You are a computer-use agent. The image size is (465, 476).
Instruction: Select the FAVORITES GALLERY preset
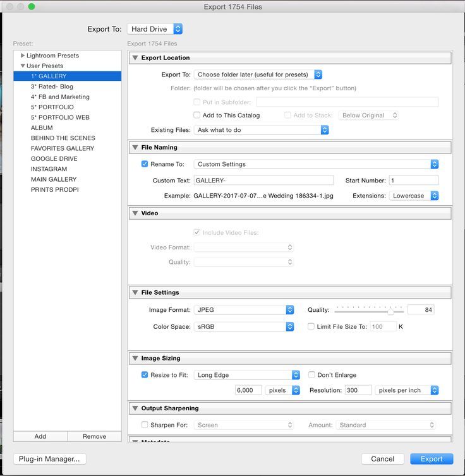pyautogui.click(x=68, y=148)
